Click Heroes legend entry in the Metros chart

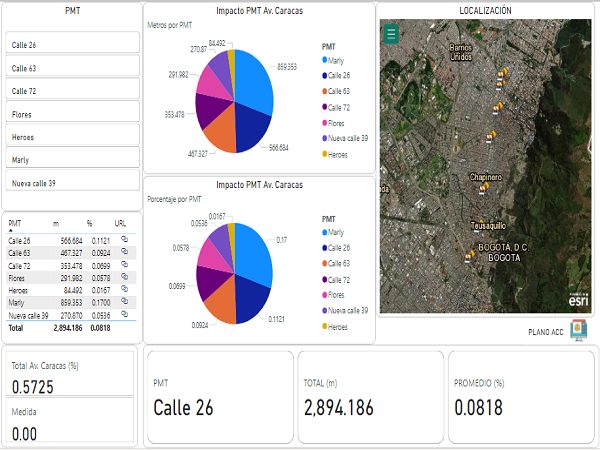tap(335, 155)
